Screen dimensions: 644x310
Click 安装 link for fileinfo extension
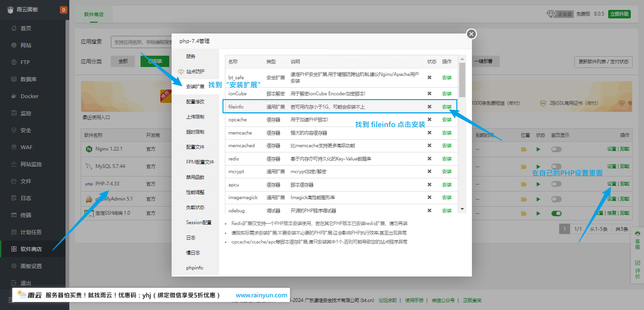pos(447,107)
